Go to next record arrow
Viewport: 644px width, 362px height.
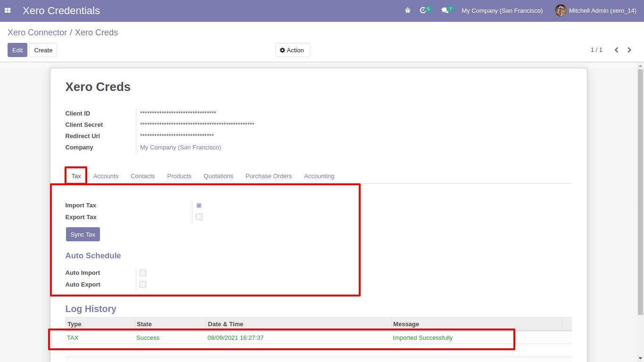pyautogui.click(x=629, y=50)
